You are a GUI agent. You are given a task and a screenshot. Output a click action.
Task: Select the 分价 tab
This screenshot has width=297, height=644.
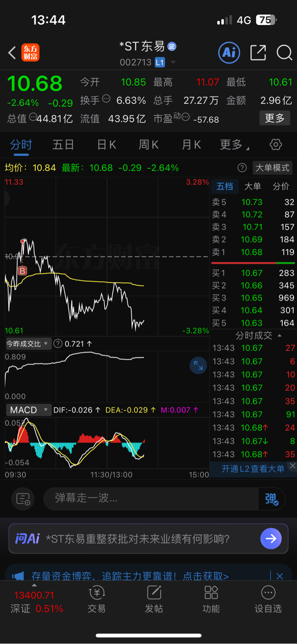tap(281, 186)
